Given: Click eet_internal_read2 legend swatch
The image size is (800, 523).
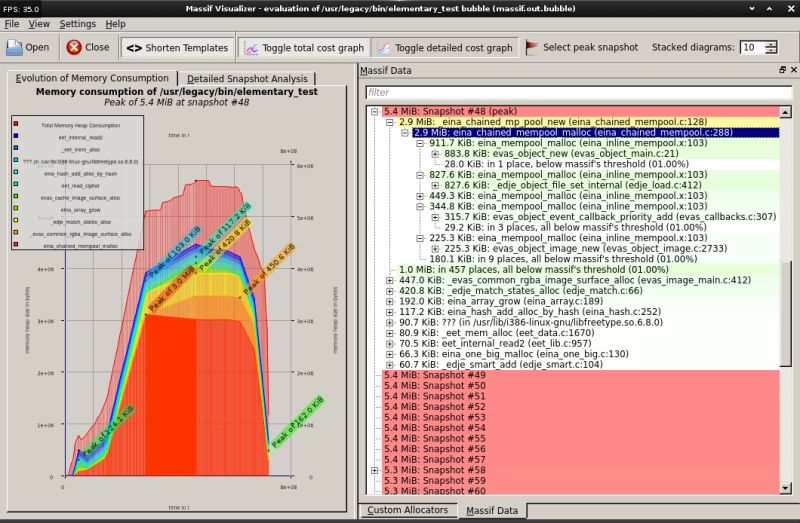Looking at the screenshot, I should [x=16, y=136].
